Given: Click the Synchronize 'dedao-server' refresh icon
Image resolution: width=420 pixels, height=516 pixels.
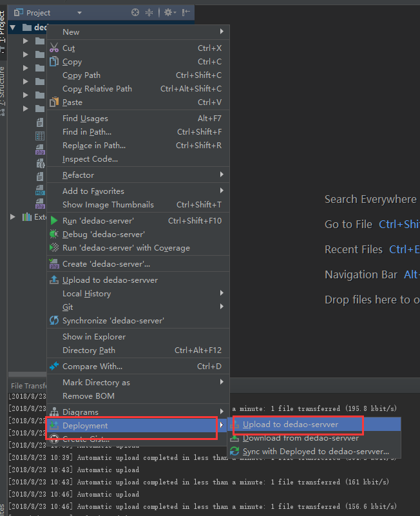Looking at the screenshot, I should (55, 321).
